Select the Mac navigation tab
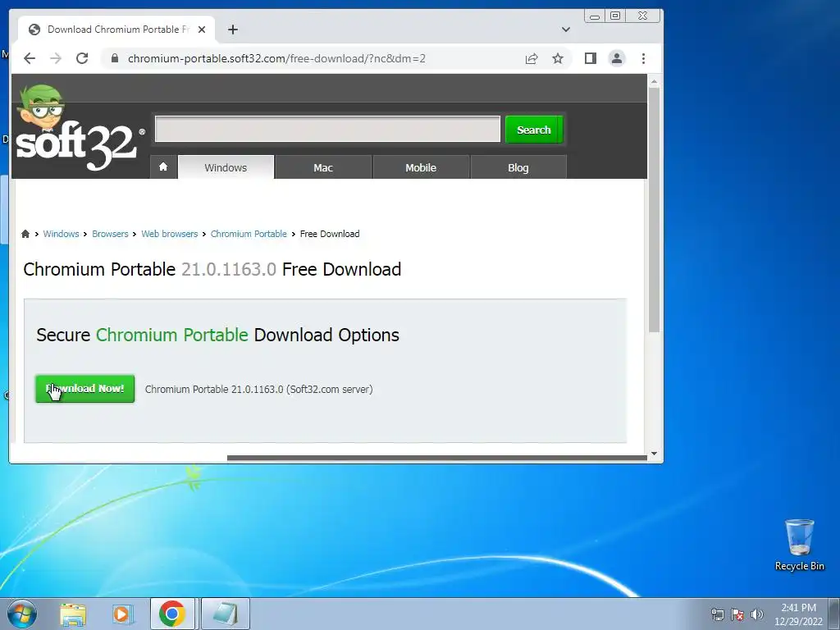Image resolution: width=840 pixels, height=630 pixels. [x=323, y=167]
